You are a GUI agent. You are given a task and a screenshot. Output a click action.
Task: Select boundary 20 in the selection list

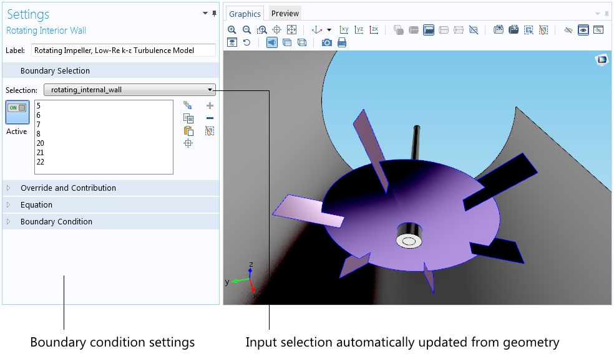41,143
